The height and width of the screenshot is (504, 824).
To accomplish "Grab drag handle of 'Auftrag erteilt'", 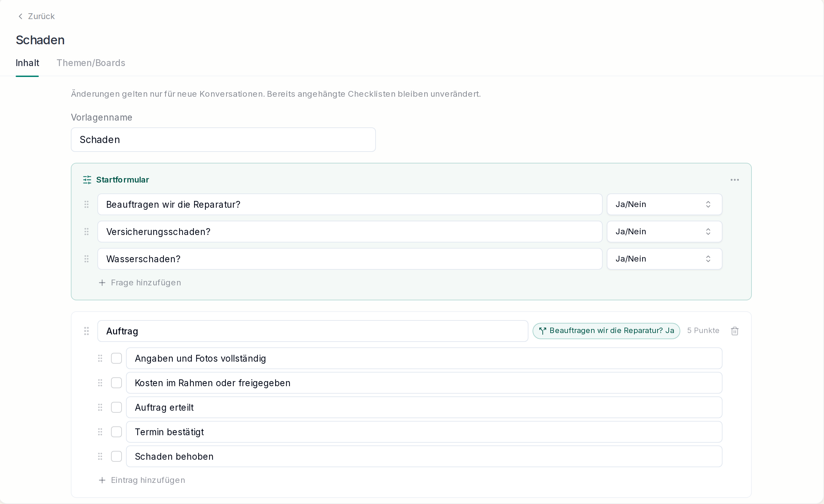I will click(x=100, y=407).
